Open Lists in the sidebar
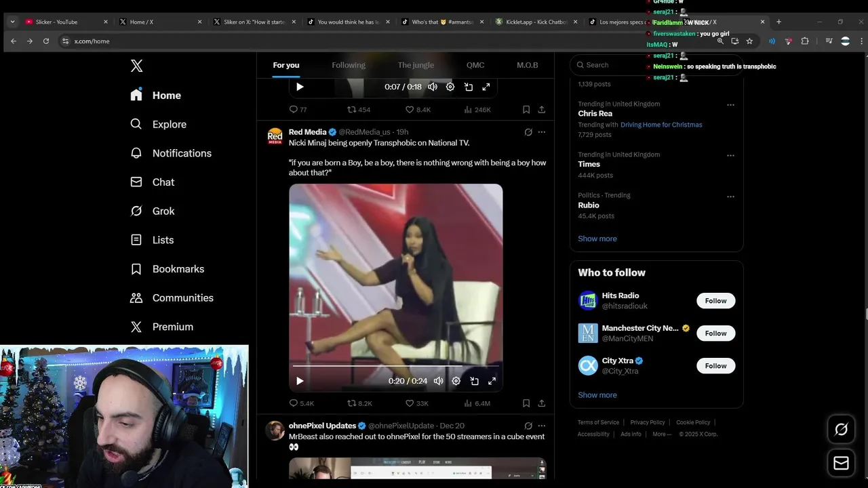 click(x=152, y=240)
